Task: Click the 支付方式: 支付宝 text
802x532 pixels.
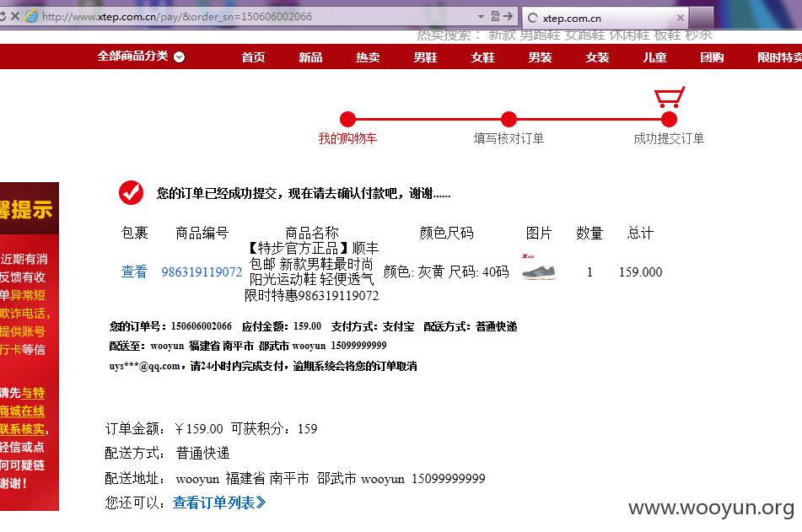Action: [x=373, y=326]
